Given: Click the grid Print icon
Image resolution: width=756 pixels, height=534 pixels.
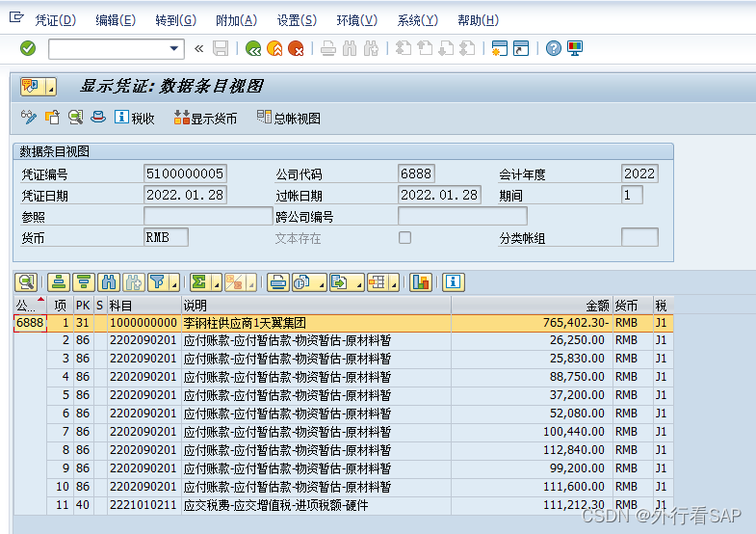Looking at the screenshot, I should (x=278, y=282).
